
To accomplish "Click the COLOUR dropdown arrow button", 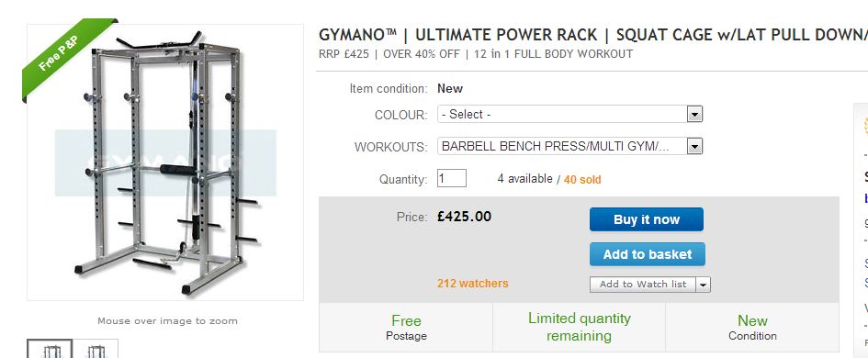I will pyautogui.click(x=694, y=115).
